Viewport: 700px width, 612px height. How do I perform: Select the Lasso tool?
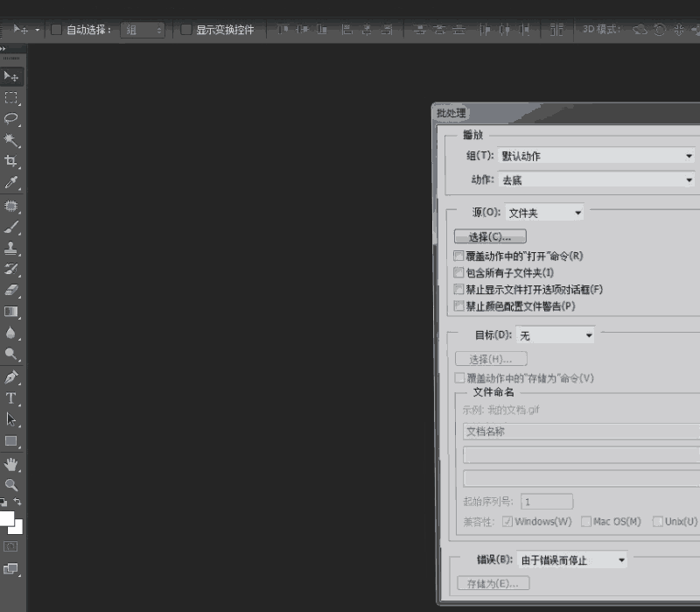(x=11, y=119)
